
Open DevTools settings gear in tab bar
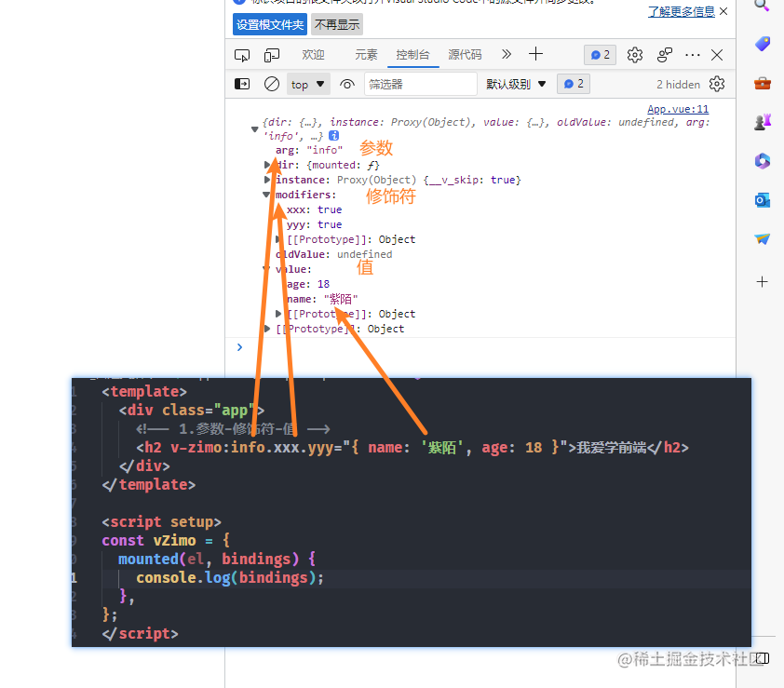click(635, 55)
